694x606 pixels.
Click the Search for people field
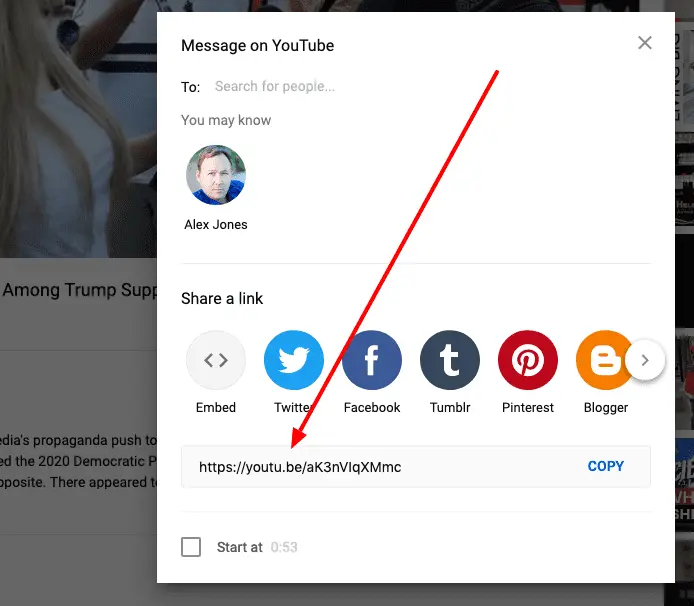tap(274, 86)
